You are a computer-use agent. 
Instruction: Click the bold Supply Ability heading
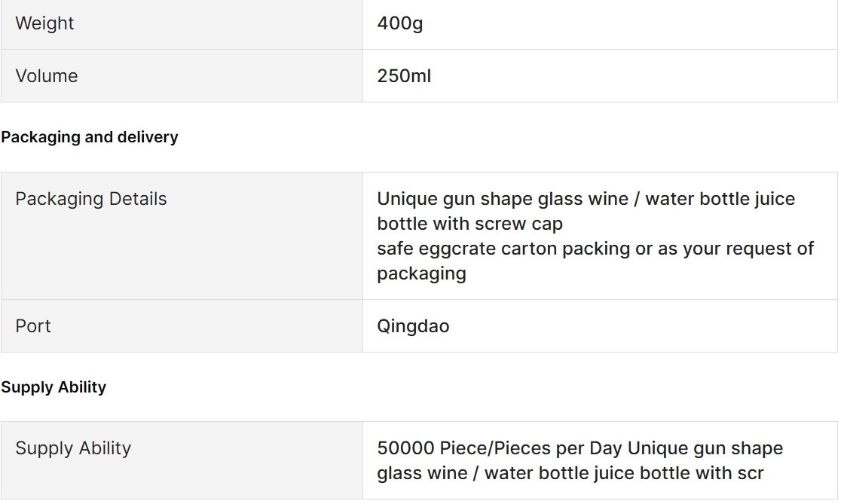click(x=54, y=387)
